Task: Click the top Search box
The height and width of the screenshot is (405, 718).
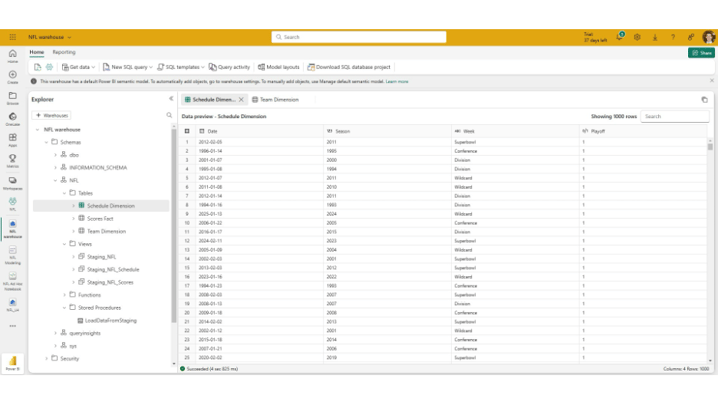Action: pyautogui.click(x=359, y=37)
